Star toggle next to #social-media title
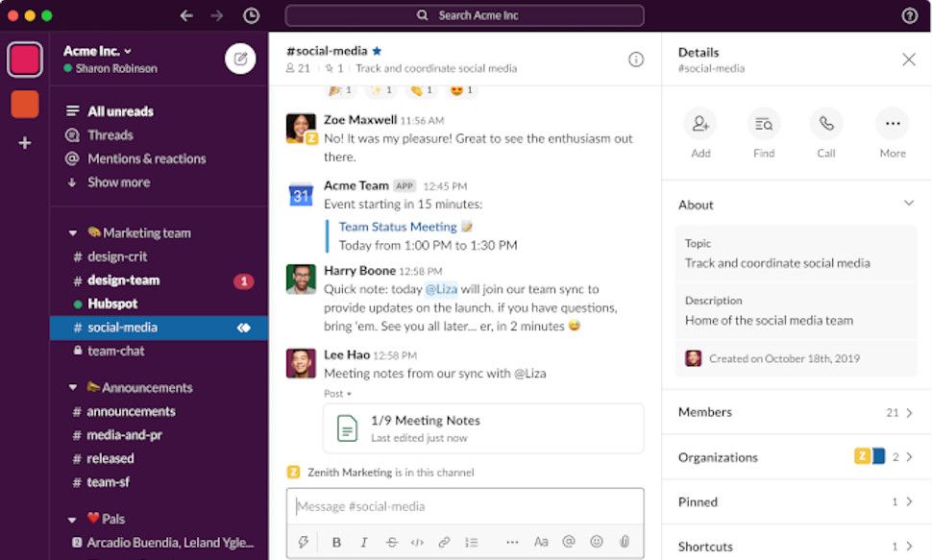Screen dimensions: 932x560 click(x=377, y=51)
